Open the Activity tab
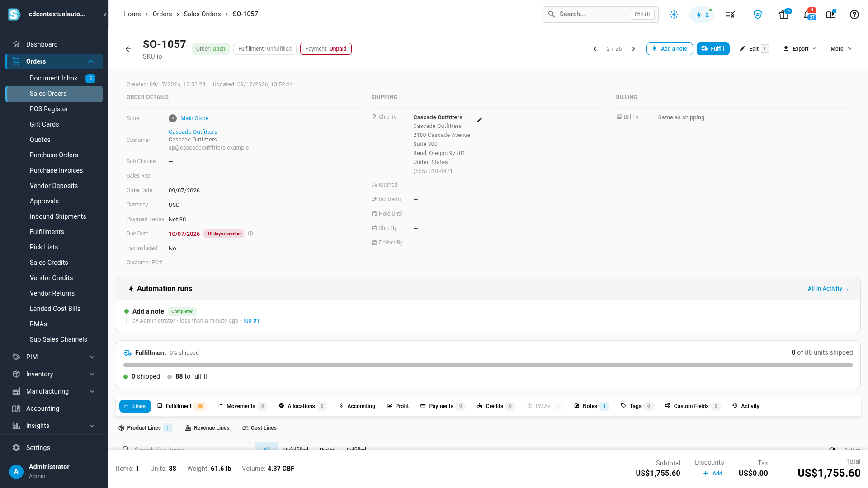 (746, 406)
